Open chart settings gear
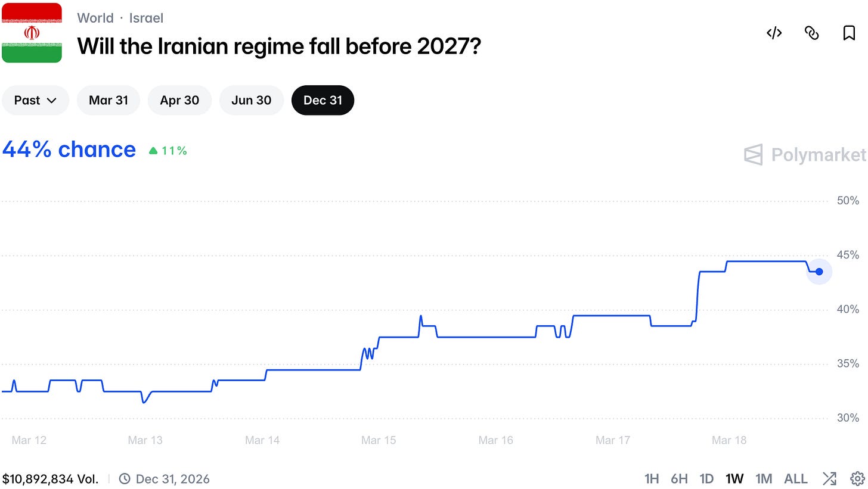868x489 pixels. [x=858, y=478]
